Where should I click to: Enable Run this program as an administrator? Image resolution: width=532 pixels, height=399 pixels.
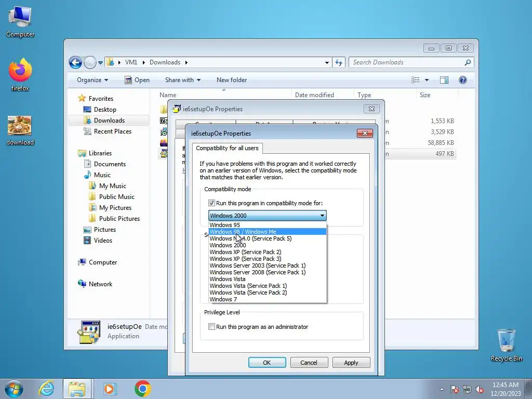[212, 327]
